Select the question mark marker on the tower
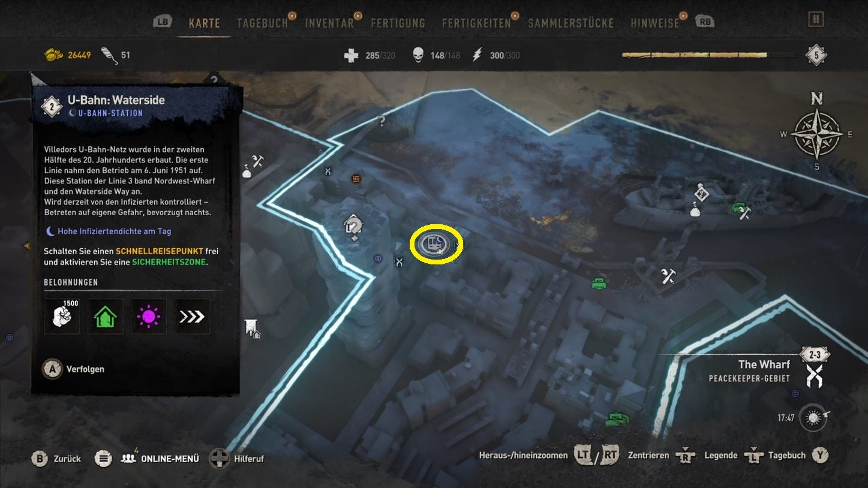 (353, 227)
